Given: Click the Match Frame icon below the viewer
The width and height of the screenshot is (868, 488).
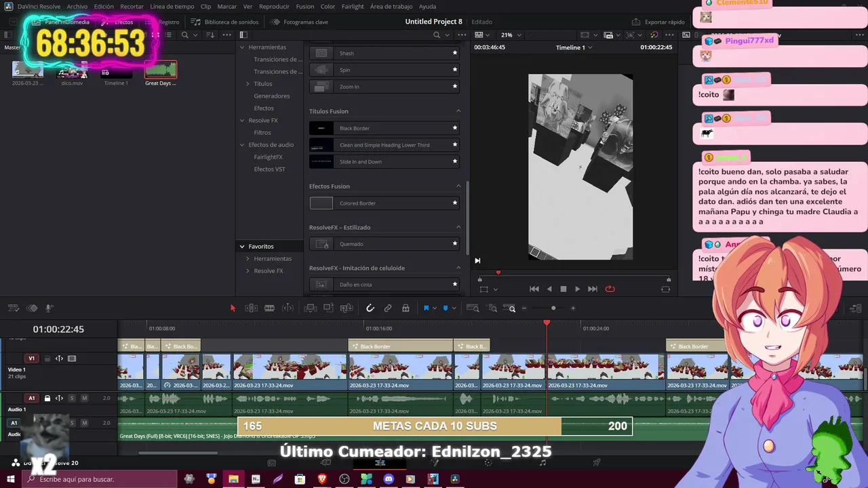Looking at the screenshot, I should point(665,289).
